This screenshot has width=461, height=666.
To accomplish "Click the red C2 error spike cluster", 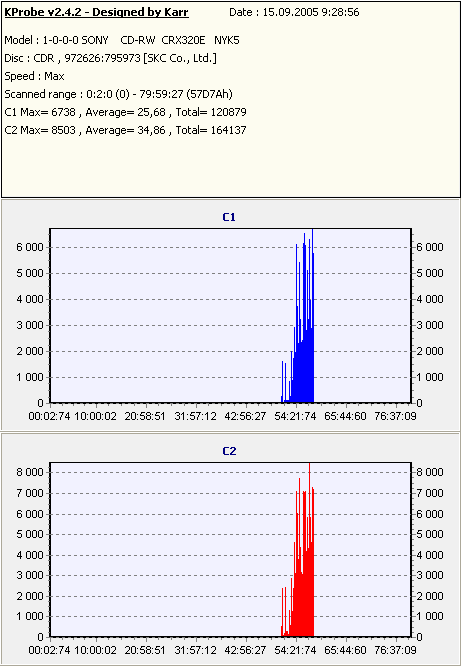I will tap(298, 573).
